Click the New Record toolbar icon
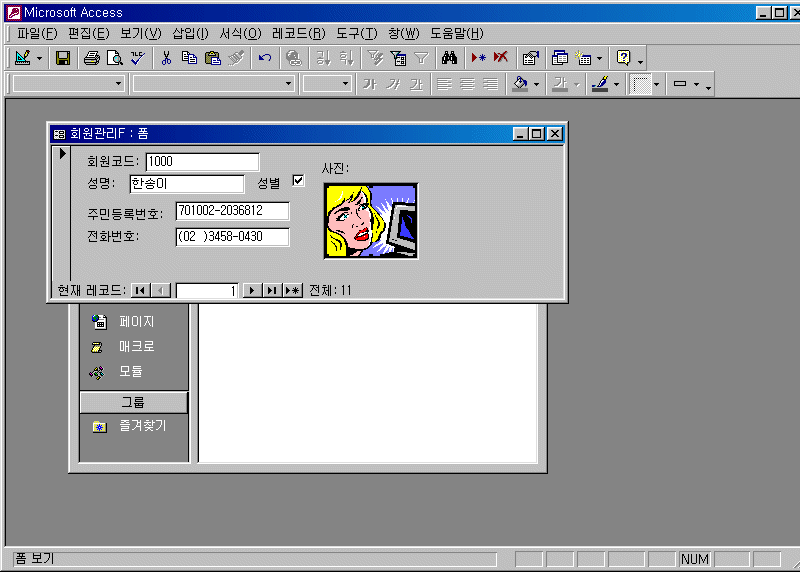Screen dimensions: 800x572 pos(478,58)
